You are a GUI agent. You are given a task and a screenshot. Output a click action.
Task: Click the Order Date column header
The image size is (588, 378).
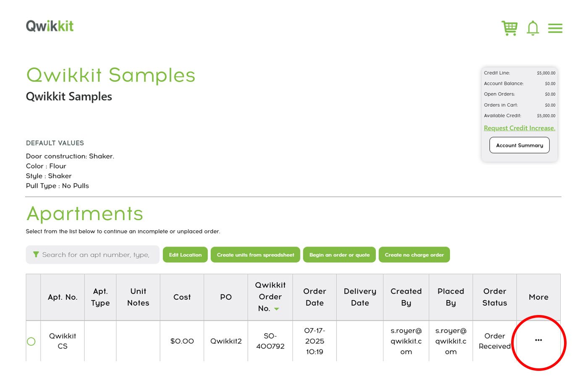315,297
